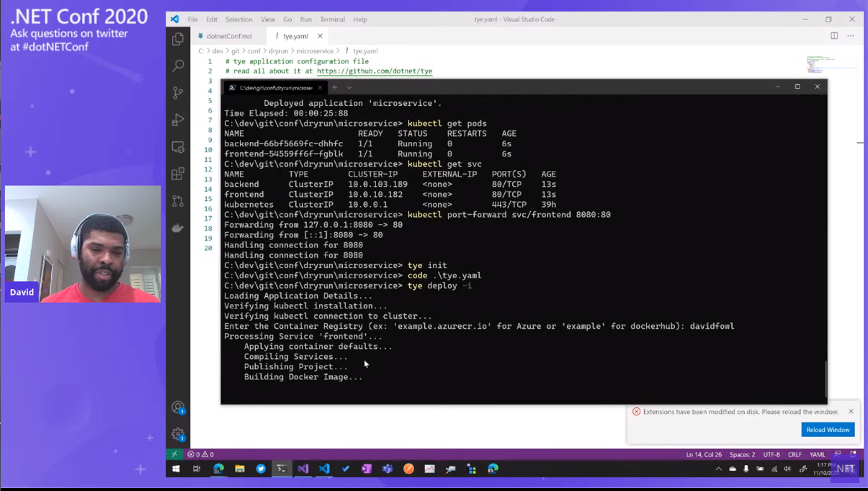
Task: Click the CRLF line ending indicator
Action: pyautogui.click(x=795, y=454)
